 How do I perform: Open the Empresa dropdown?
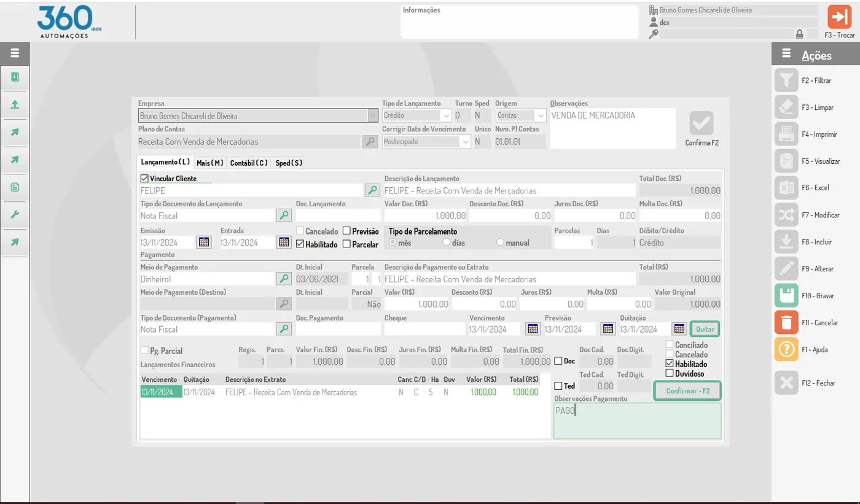click(372, 115)
